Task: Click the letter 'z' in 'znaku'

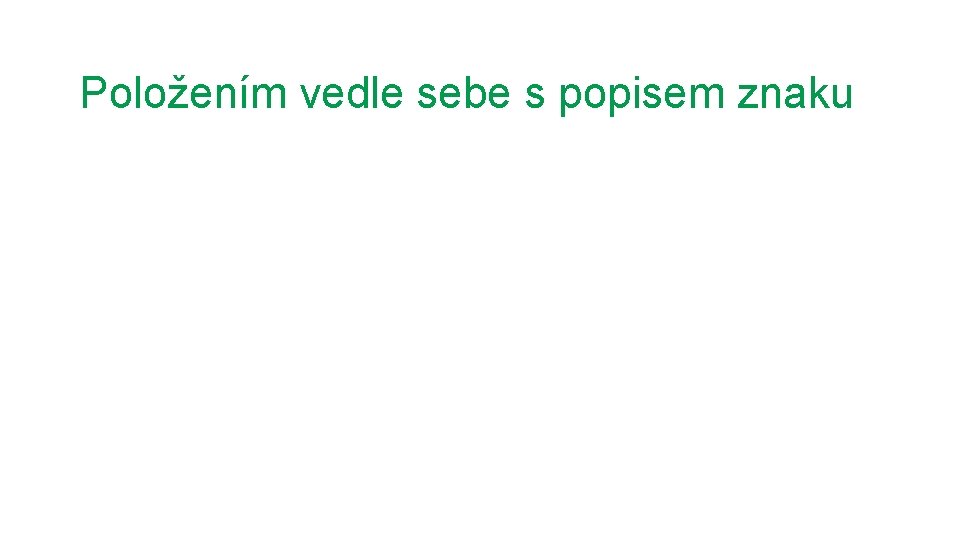Action: click(x=748, y=97)
